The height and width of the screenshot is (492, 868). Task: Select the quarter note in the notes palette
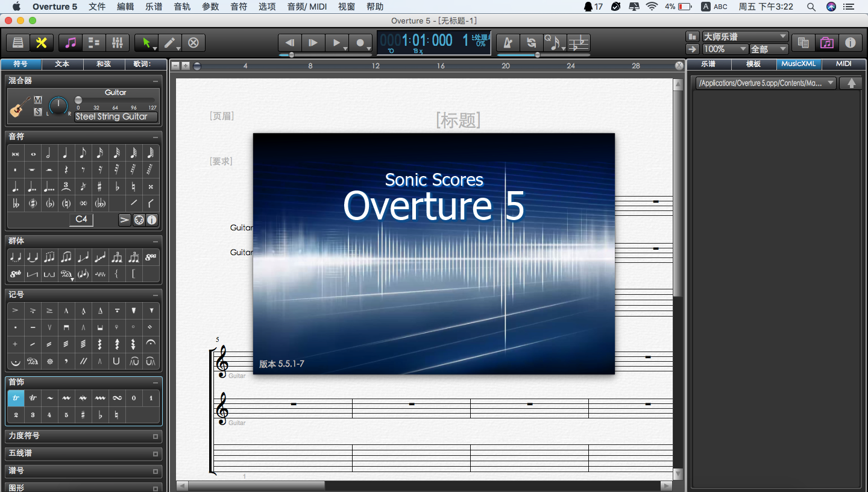coord(65,153)
